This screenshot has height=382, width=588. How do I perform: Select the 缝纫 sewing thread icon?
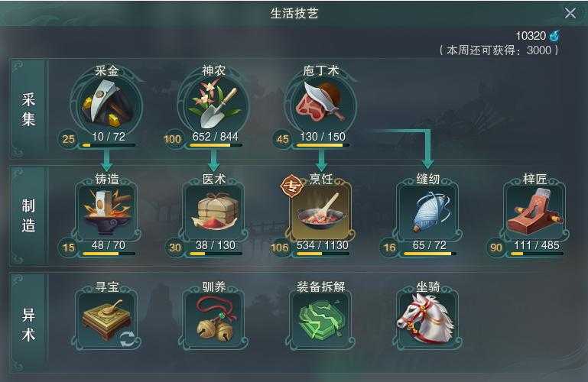428,212
